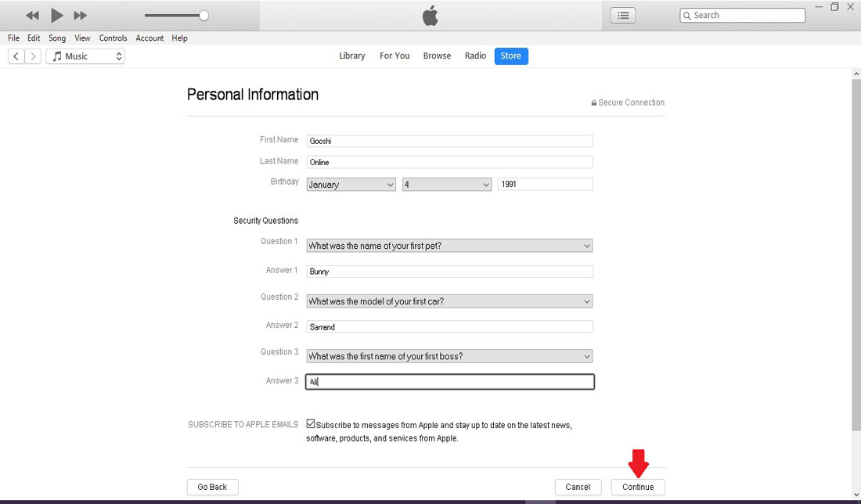Click the Play button in the toolbar
The width and height of the screenshot is (861, 504).
[x=56, y=15]
